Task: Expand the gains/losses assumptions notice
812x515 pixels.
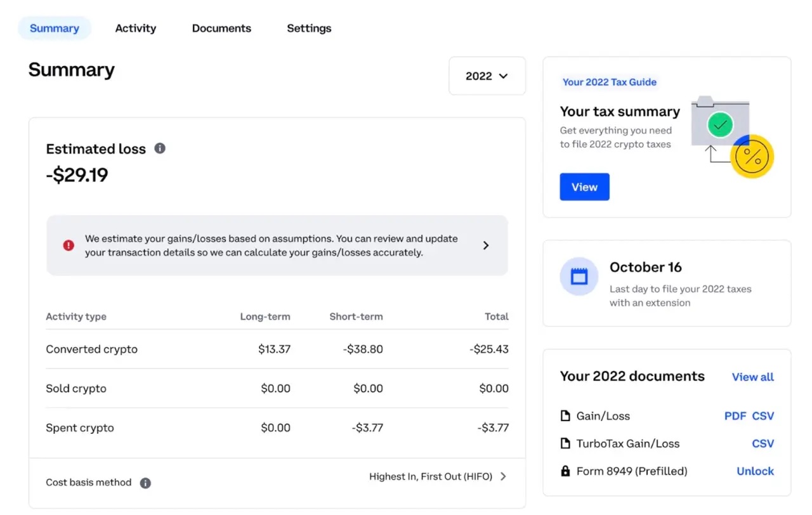Action: pyautogui.click(x=486, y=245)
